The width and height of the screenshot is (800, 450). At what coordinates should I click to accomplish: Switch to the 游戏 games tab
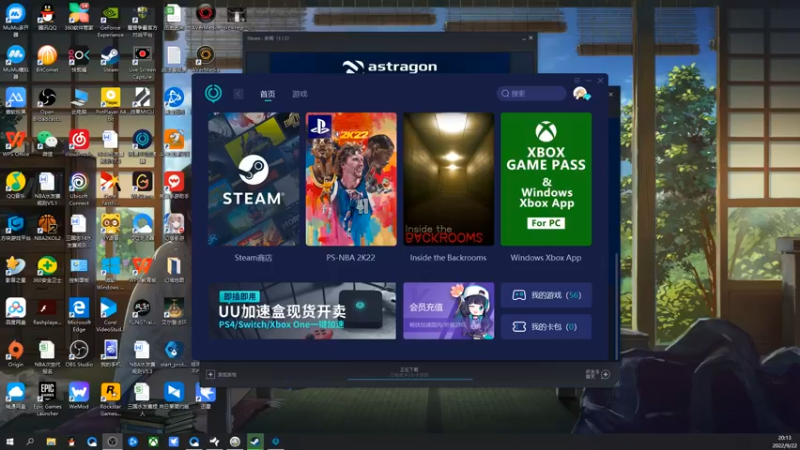[x=299, y=94]
